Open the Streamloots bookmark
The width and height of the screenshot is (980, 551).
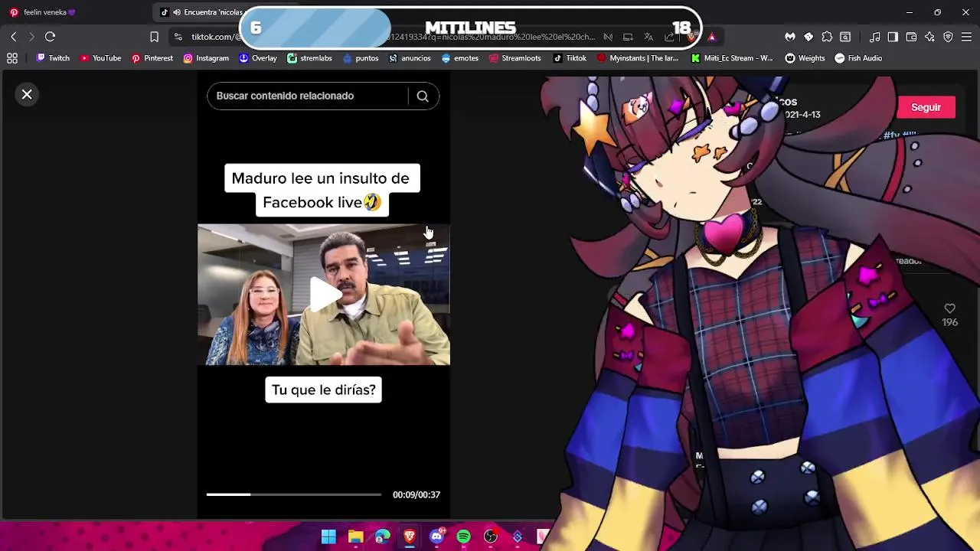pos(514,58)
